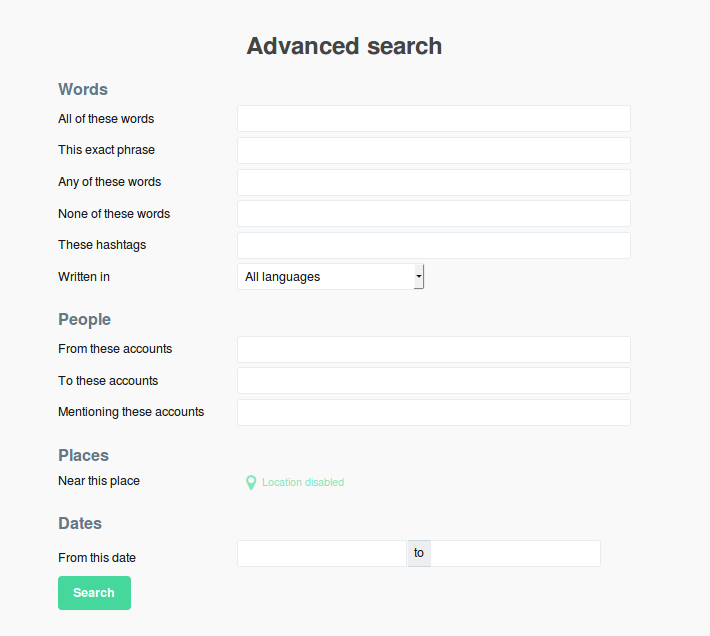Click into "None of these words" field
This screenshot has width=710, height=636.
click(433, 214)
